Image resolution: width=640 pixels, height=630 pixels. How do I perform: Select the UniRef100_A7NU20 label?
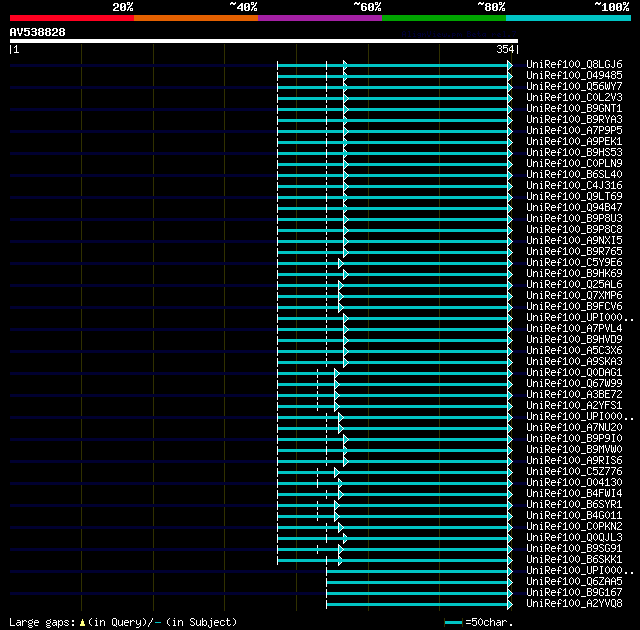coord(574,428)
